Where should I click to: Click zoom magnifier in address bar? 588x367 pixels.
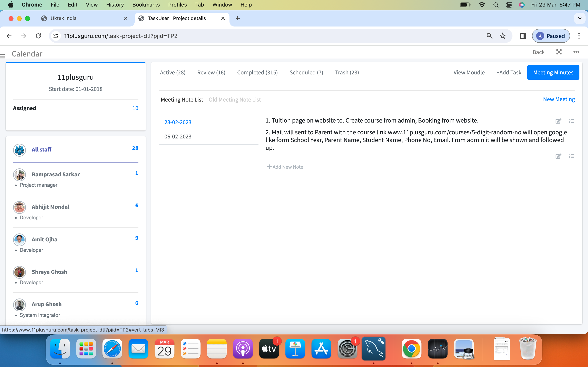489,36
